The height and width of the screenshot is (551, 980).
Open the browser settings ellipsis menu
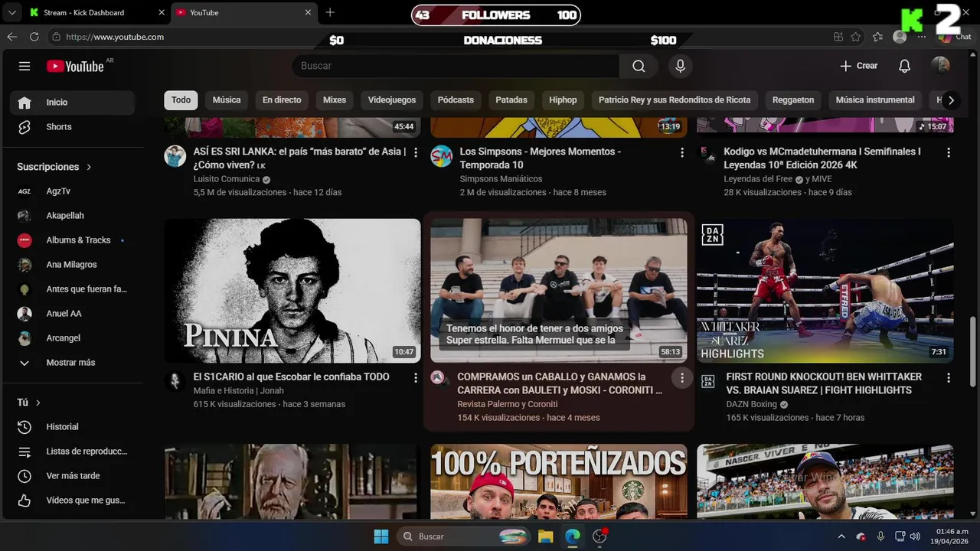pyautogui.click(x=922, y=37)
